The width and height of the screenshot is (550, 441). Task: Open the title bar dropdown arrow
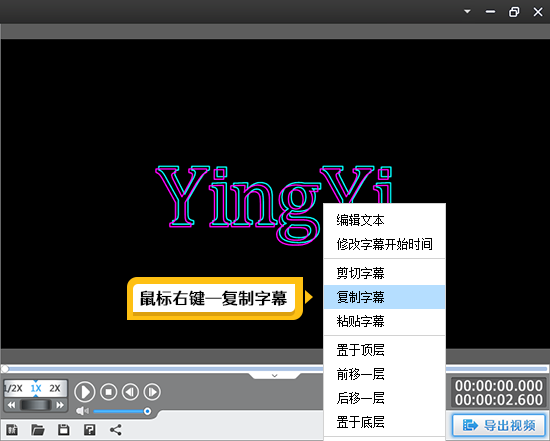(467, 12)
